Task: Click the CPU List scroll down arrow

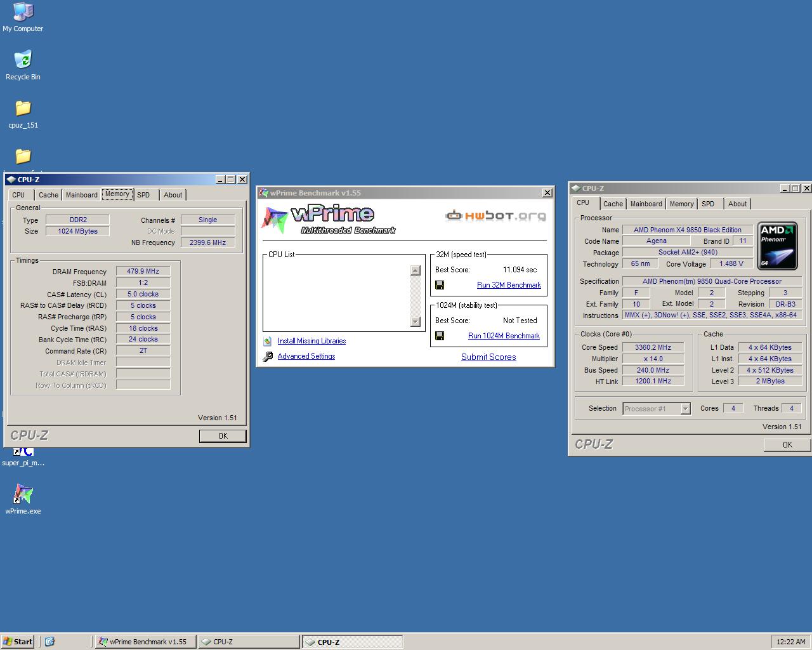Action: [416, 322]
